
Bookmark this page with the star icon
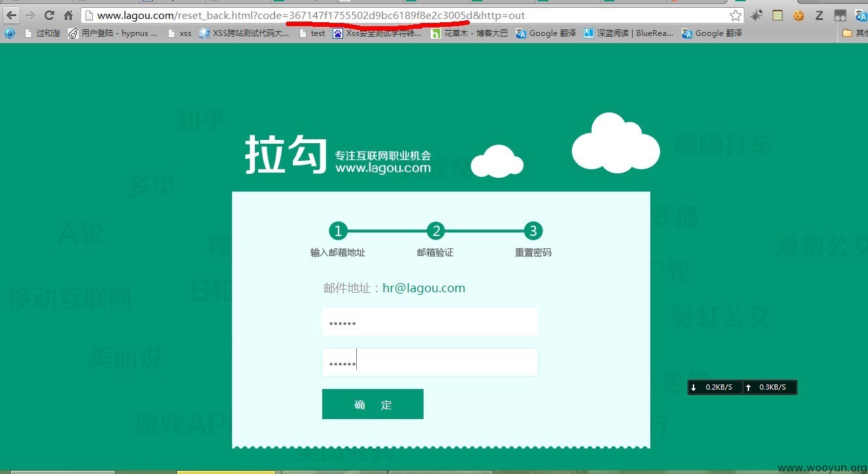[735, 15]
